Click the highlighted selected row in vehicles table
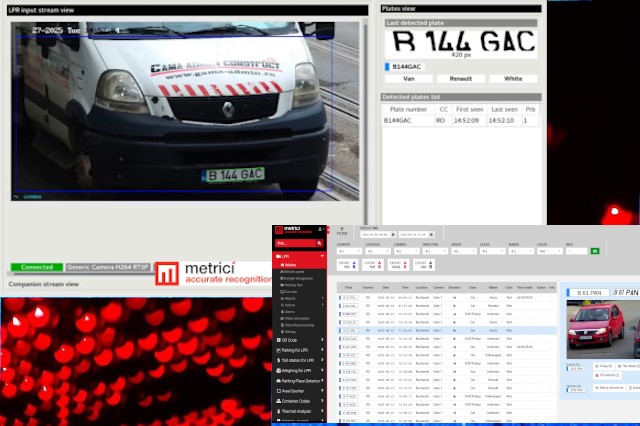 447,331
